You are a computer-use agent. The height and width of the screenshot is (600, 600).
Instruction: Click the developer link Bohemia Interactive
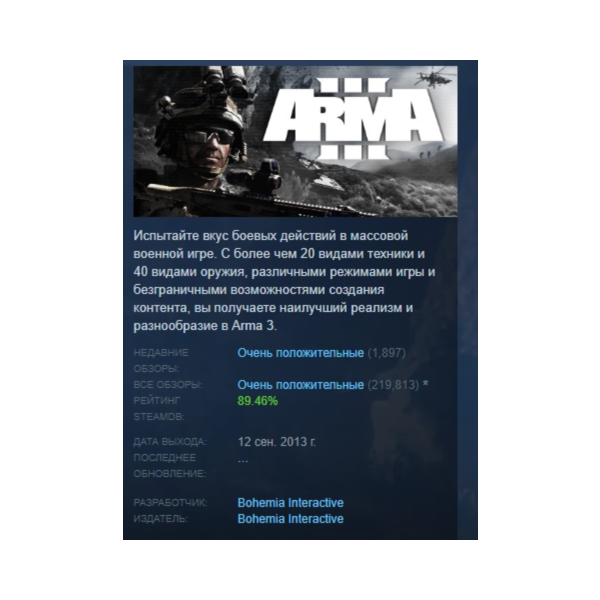coord(290,502)
